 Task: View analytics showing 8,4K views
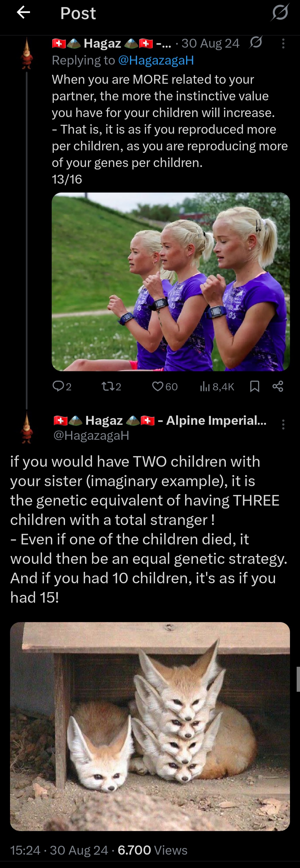pyautogui.click(x=217, y=387)
